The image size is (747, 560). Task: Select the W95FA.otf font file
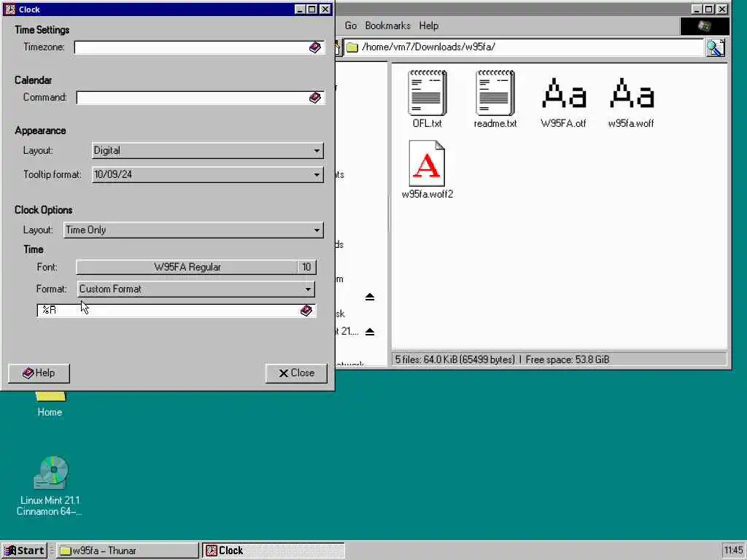tap(563, 93)
